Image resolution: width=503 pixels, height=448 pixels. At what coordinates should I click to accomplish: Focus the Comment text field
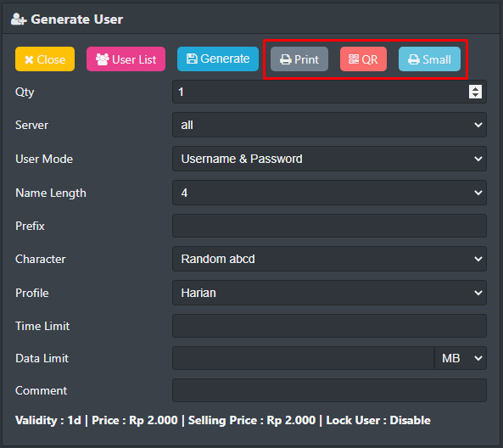click(x=329, y=390)
